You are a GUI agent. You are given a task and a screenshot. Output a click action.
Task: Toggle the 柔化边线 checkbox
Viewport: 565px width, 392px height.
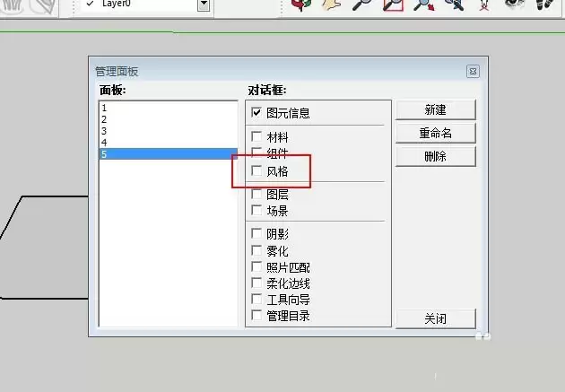click(x=257, y=283)
